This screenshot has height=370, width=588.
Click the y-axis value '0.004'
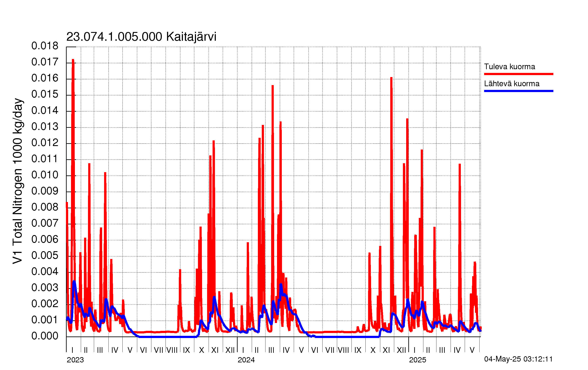coord(45,272)
